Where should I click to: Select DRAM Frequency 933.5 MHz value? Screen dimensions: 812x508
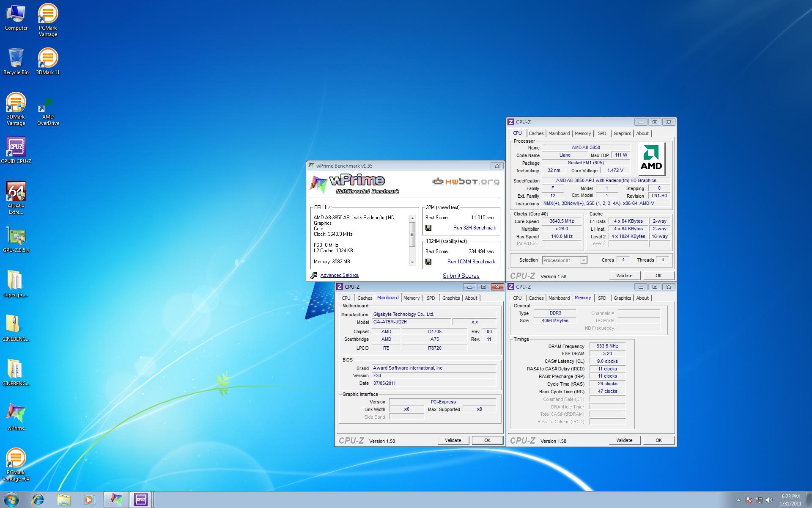click(x=607, y=346)
